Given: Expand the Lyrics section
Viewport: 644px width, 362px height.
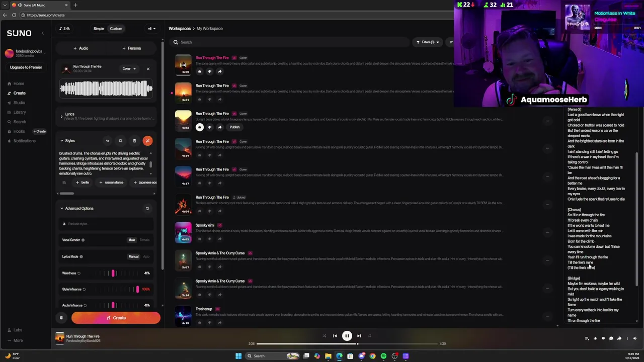Looking at the screenshot, I should tap(61, 116).
